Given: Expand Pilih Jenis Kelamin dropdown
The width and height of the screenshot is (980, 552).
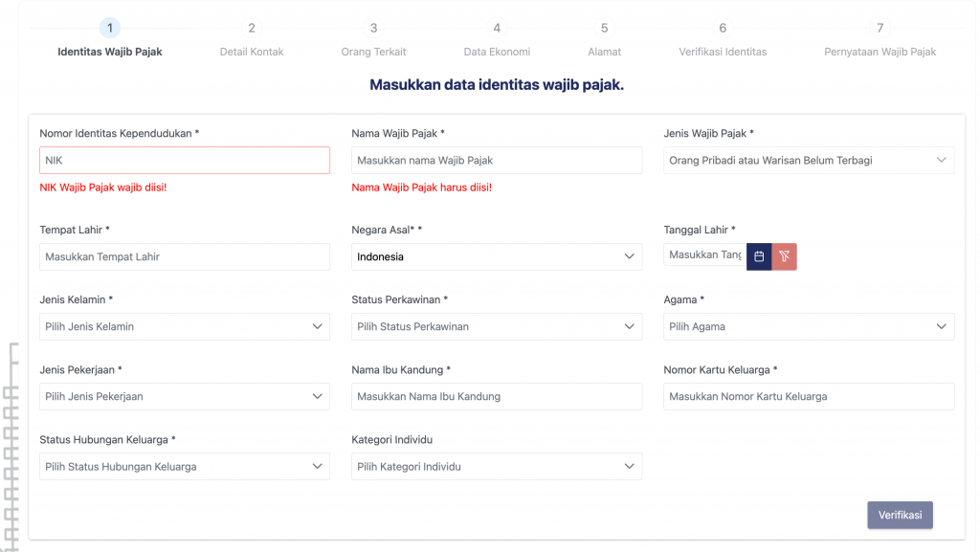Looking at the screenshot, I should click(x=185, y=326).
